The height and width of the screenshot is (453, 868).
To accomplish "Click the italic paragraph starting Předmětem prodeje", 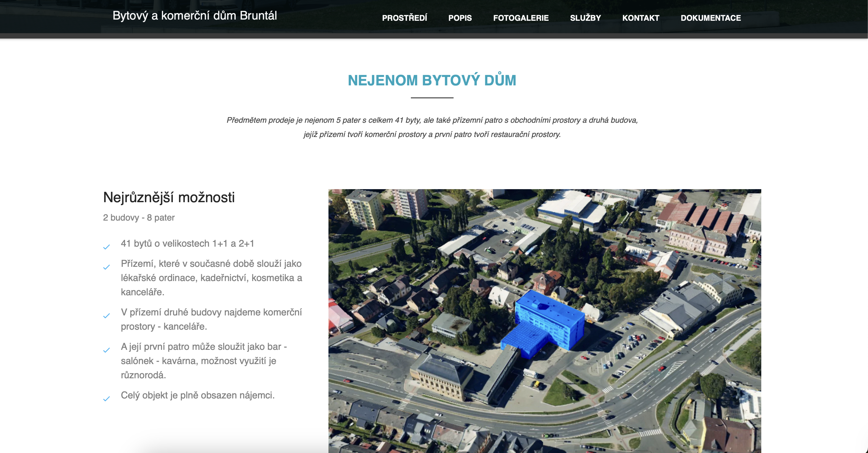I will [432, 127].
